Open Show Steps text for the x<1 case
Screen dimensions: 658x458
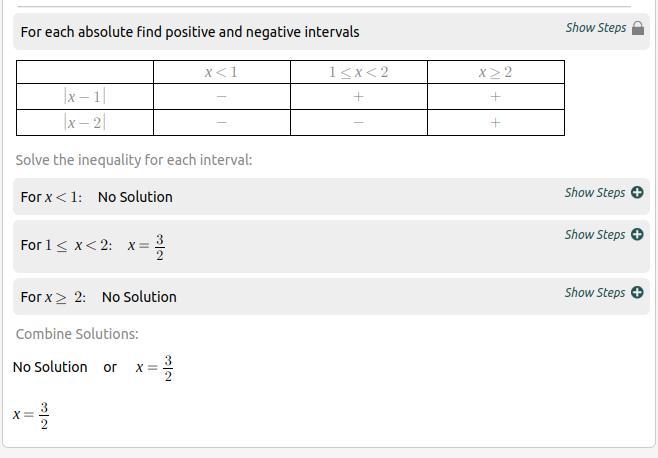pos(594,193)
